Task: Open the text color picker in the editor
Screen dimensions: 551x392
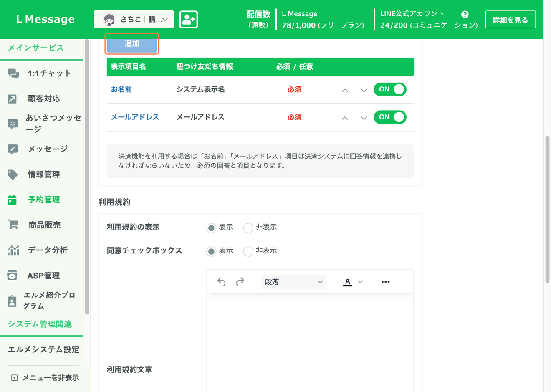Action: pos(347,281)
